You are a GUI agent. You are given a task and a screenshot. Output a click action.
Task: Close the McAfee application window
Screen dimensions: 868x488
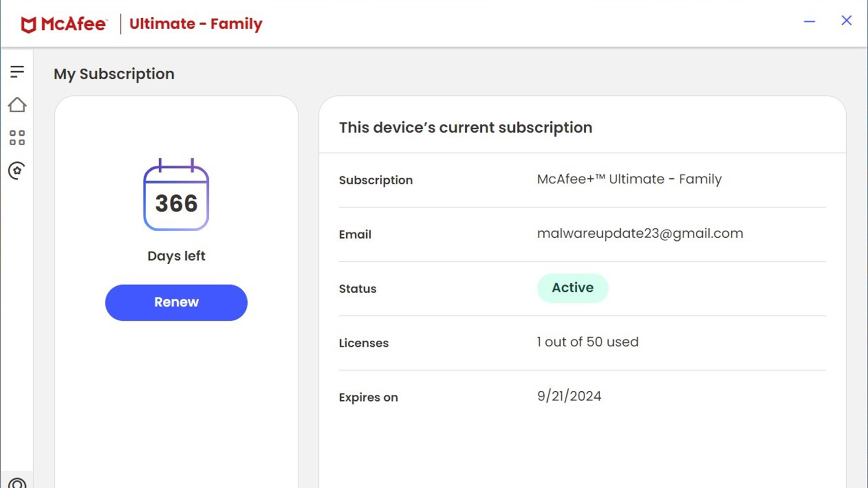coord(847,20)
